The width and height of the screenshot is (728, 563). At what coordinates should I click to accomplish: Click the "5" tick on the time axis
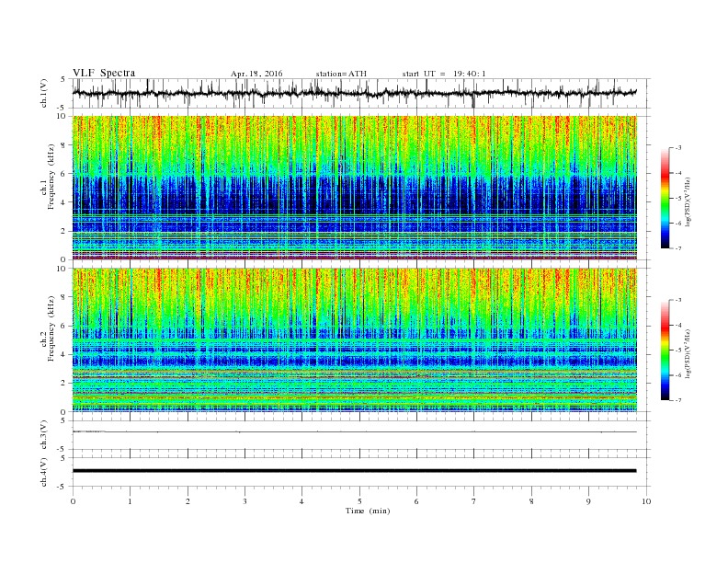359,501
